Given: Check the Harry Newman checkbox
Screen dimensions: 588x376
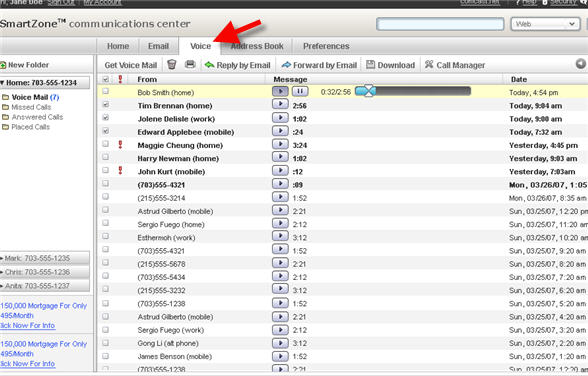Looking at the screenshot, I should coord(106,157).
